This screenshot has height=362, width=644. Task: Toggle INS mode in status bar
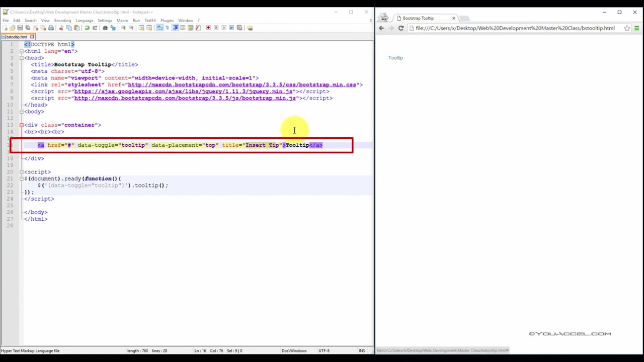tap(361, 350)
